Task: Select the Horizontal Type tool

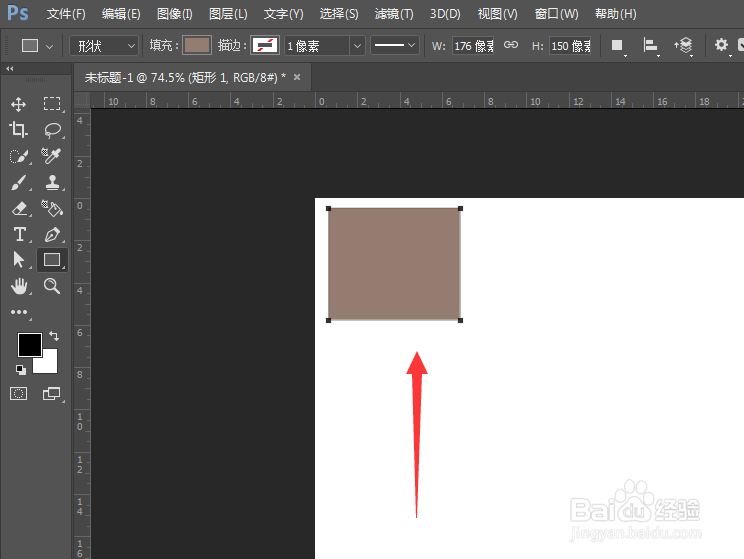Action: pyautogui.click(x=19, y=234)
